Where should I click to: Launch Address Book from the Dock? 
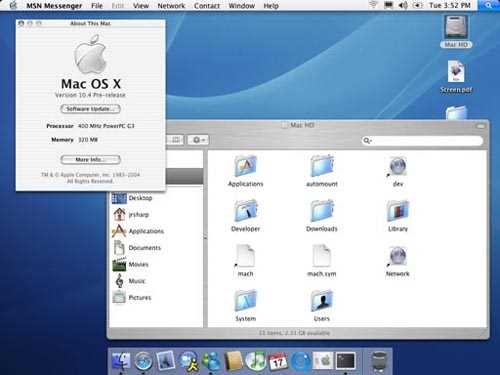(x=233, y=361)
